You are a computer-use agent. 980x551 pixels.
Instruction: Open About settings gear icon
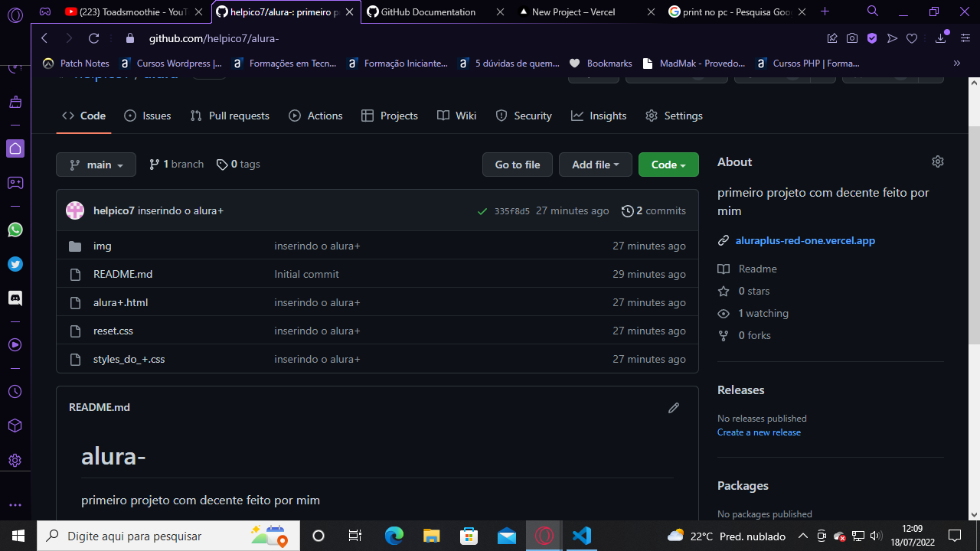click(938, 161)
